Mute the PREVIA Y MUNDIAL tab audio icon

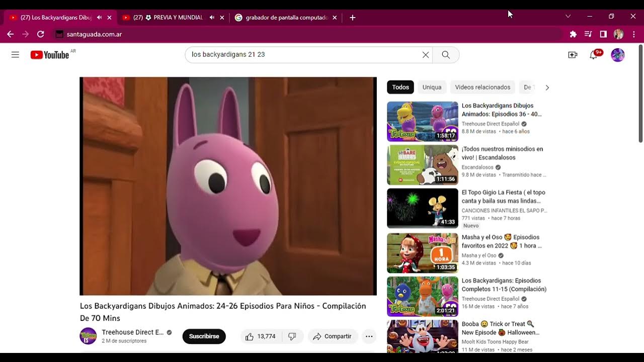212,17
